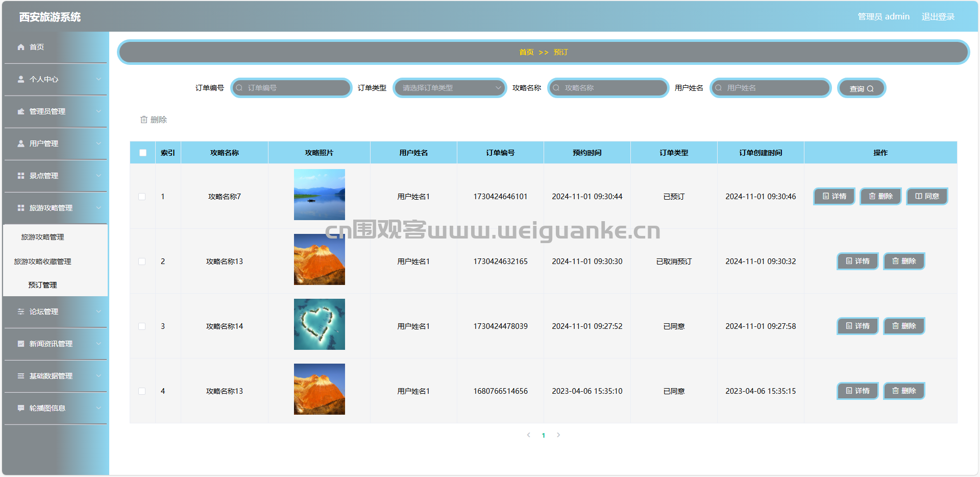Screen dimensions: 980x477
Task: Click the grid icon beside 景点管理
Action: coord(21,176)
